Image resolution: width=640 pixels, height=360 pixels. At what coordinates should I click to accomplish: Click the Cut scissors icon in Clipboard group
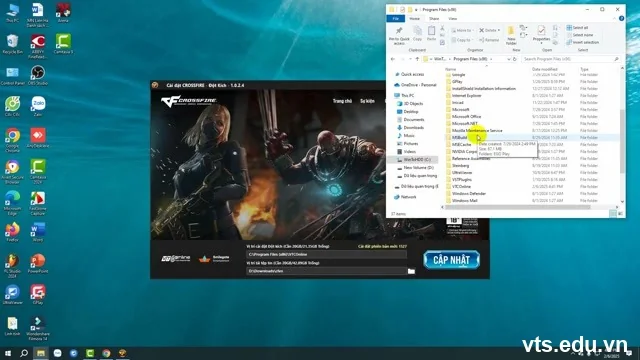tap(442, 28)
